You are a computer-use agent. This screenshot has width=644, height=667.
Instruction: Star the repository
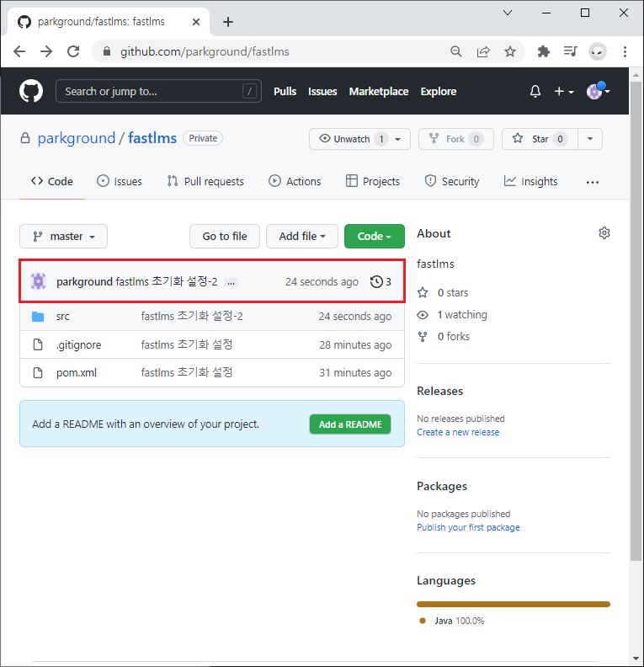coord(540,139)
